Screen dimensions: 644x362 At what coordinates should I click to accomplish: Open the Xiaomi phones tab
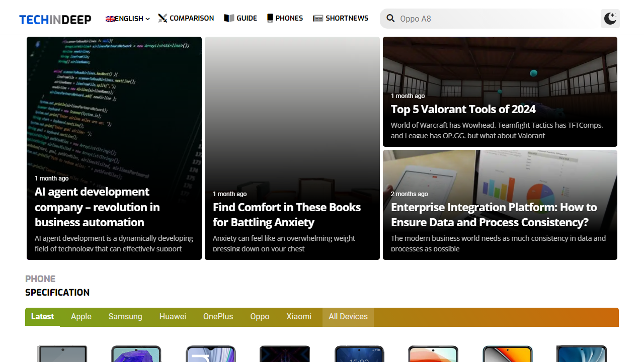pyautogui.click(x=299, y=317)
